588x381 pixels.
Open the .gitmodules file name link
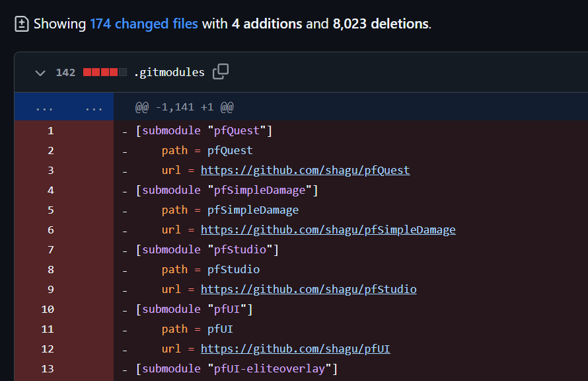point(169,72)
